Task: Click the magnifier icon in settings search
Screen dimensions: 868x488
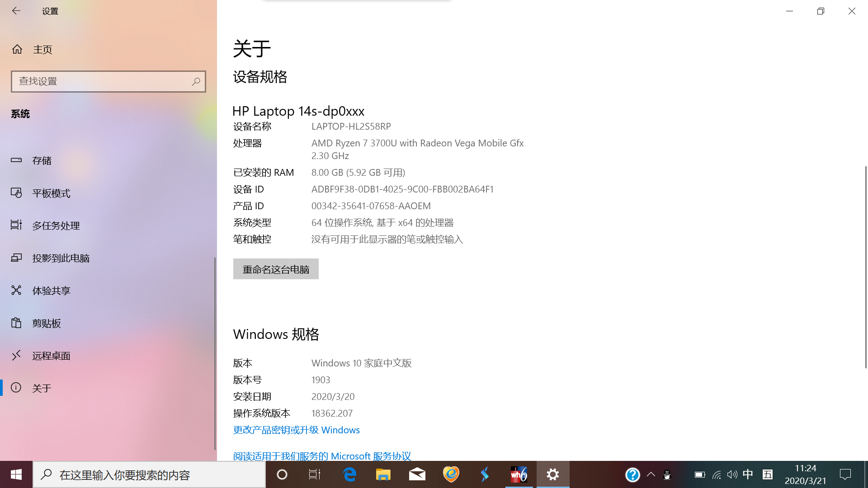Action: point(196,81)
